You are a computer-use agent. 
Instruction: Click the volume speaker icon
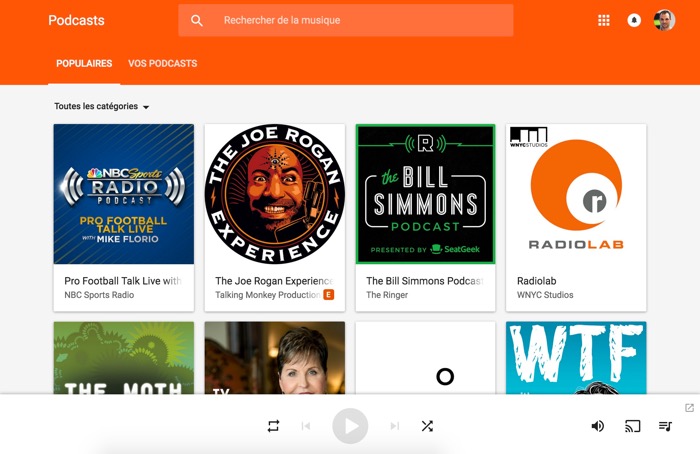pyautogui.click(x=598, y=426)
